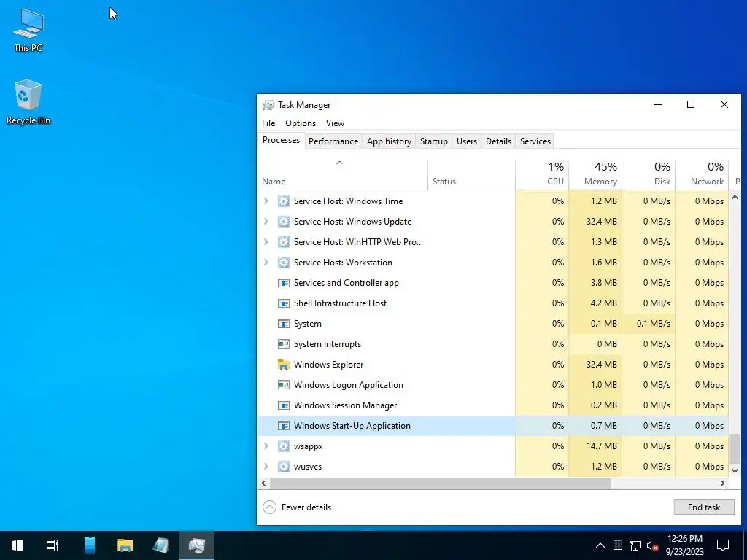Click the Services and Controller app icon
The width and height of the screenshot is (747, 560).
284,283
